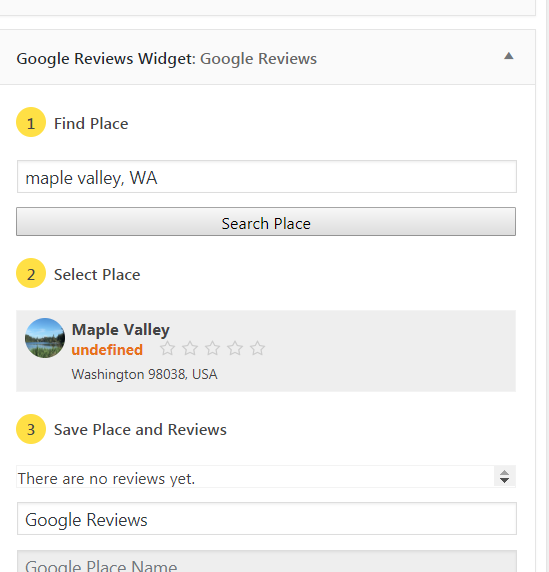Focus the 'Google Reviews' title input field
The image size is (549, 572).
coord(267,519)
